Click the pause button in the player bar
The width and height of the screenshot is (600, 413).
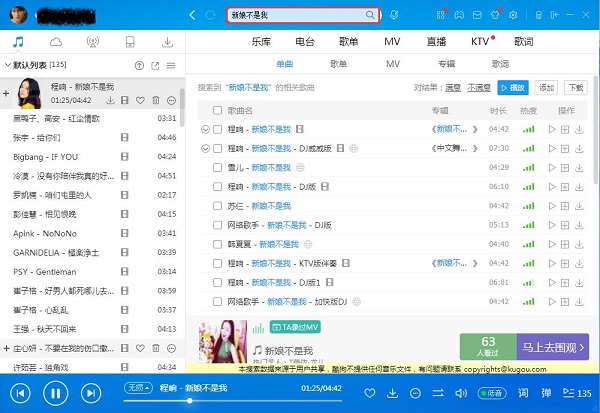point(57,392)
